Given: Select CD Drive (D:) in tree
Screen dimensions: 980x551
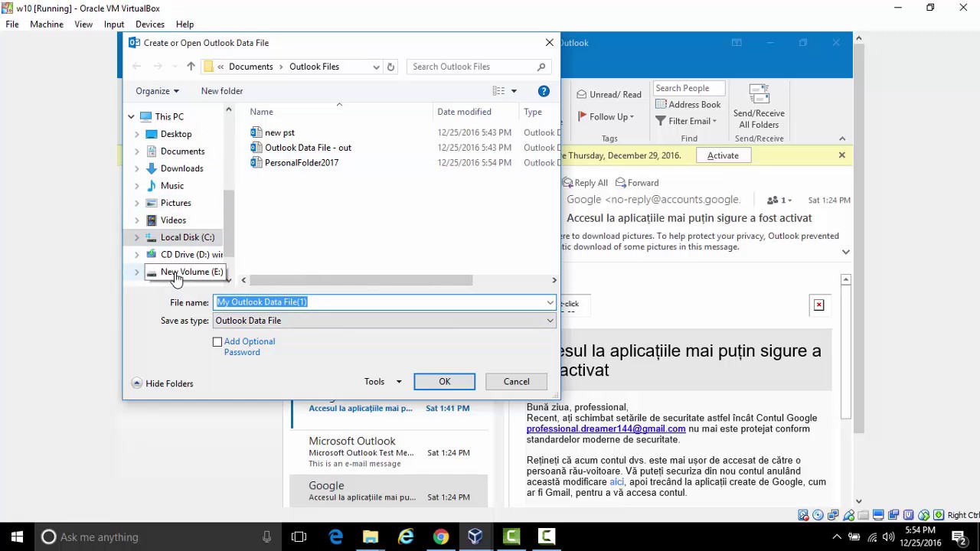Looking at the screenshot, I should click(x=191, y=254).
